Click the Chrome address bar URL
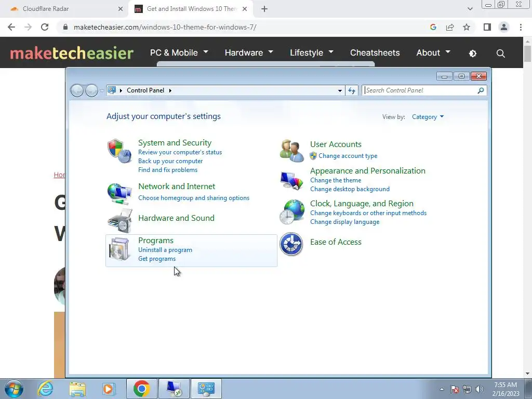The height and width of the screenshot is (399, 532). point(165,27)
